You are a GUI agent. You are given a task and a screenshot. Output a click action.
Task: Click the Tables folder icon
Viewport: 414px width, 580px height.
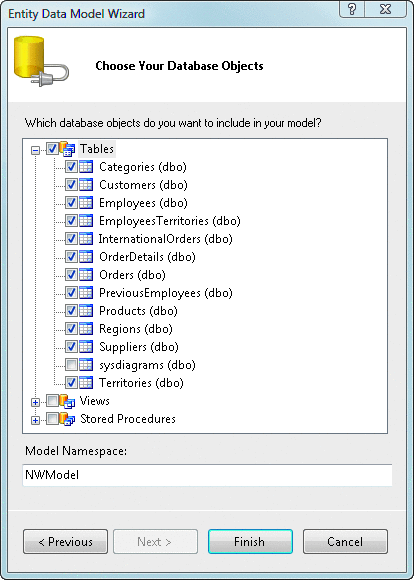[67, 149]
